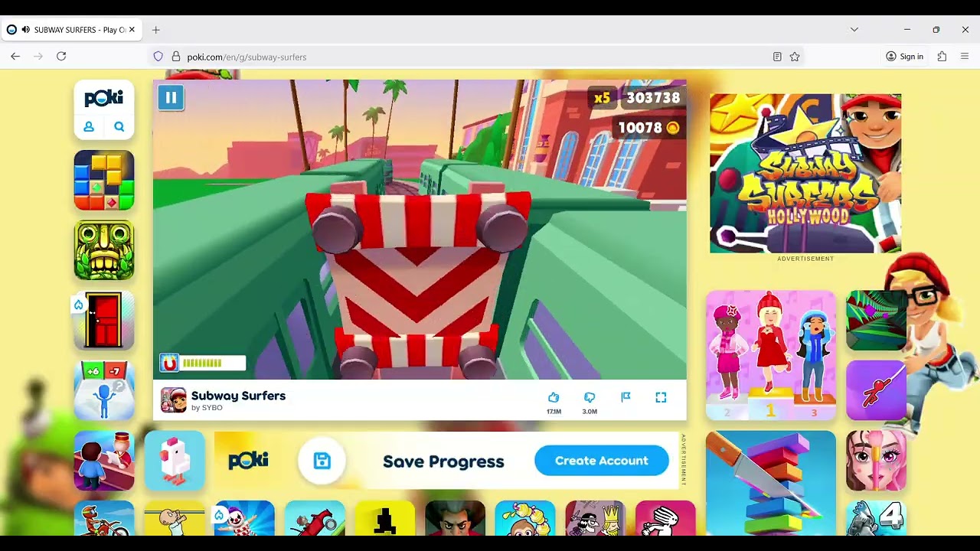Open the red door game thumbnail
This screenshot has width=980, height=551.
104,321
